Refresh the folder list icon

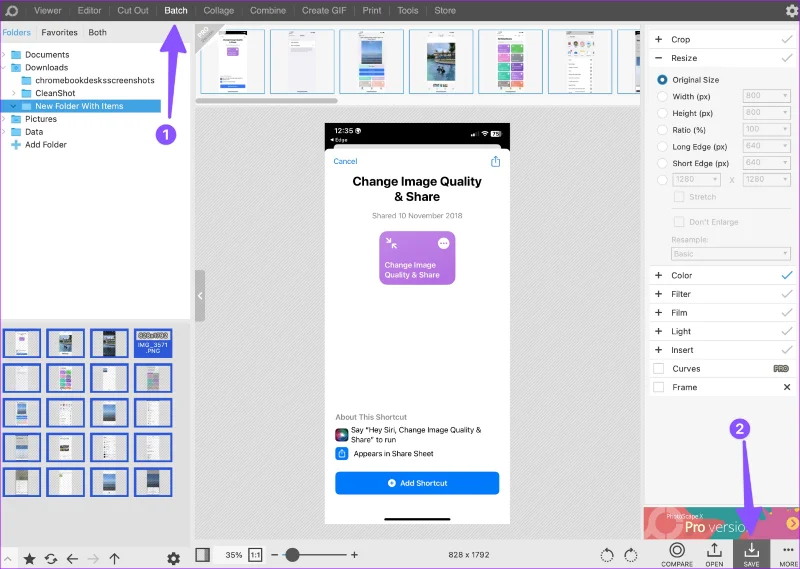pyautogui.click(x=51, y=559)
